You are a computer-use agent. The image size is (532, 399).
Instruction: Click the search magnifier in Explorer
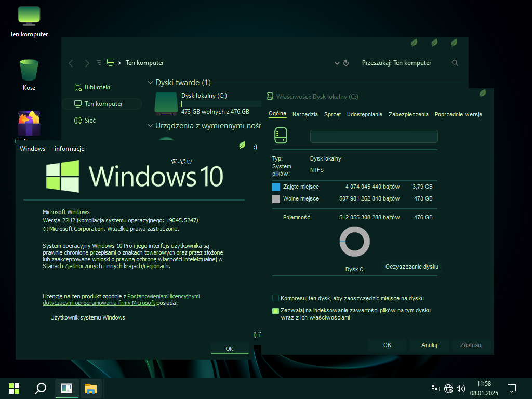point(455,63)
